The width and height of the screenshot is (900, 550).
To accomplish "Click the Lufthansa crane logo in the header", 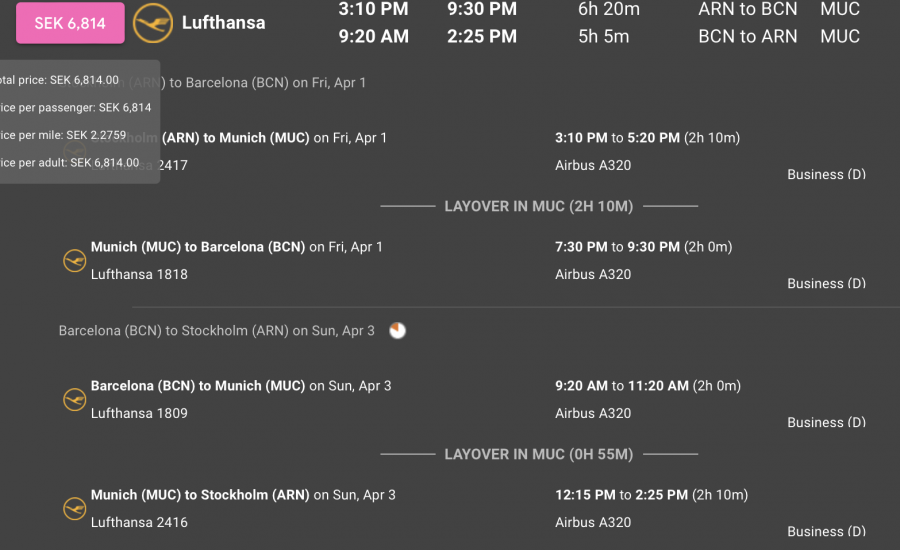I will pyautogui.click(x=152, y=23).
